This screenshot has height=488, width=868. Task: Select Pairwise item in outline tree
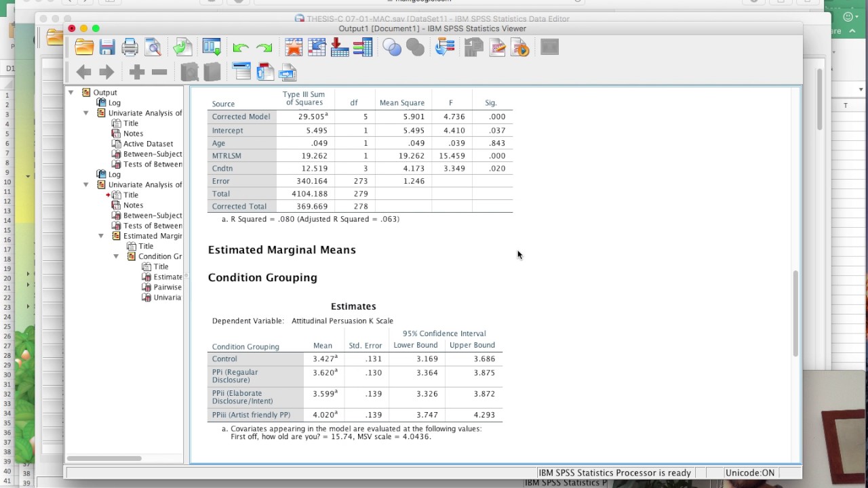pos(167,287)
